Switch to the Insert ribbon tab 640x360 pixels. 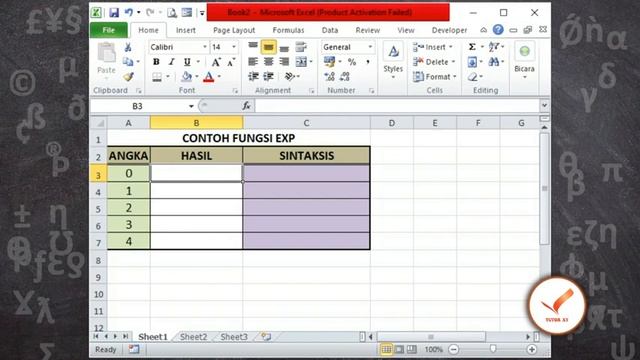(x=186, y=30)
